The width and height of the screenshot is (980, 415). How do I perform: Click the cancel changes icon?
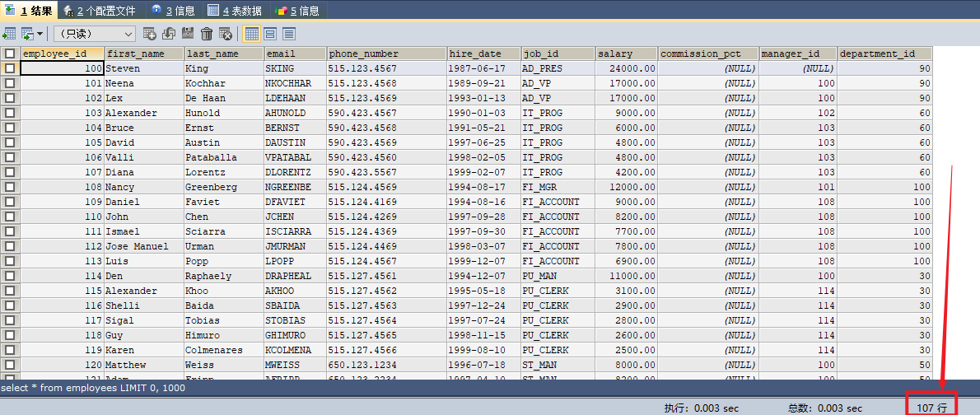coord(226,34)
